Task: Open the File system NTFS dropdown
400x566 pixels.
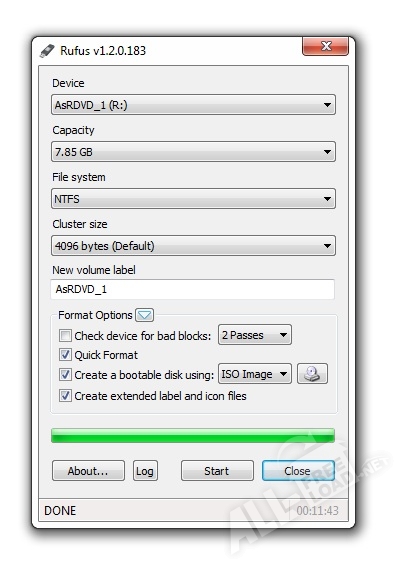Action: tap(194, 199)
